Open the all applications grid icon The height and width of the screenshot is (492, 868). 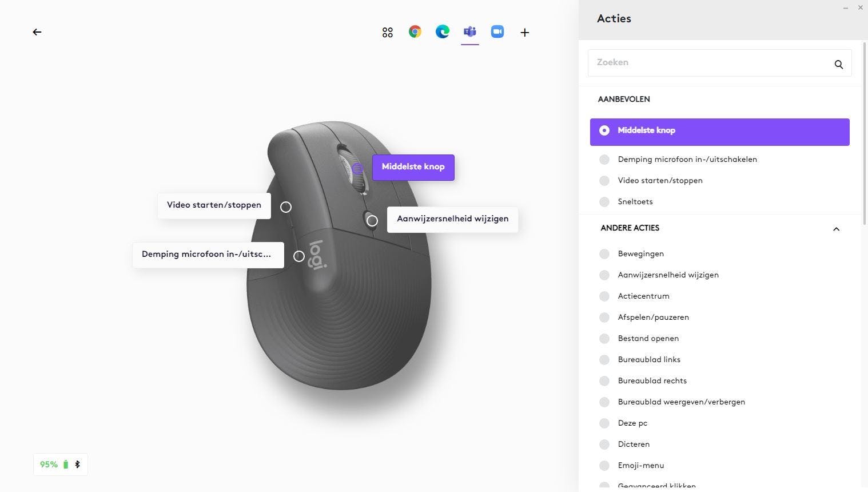(388, 33)
